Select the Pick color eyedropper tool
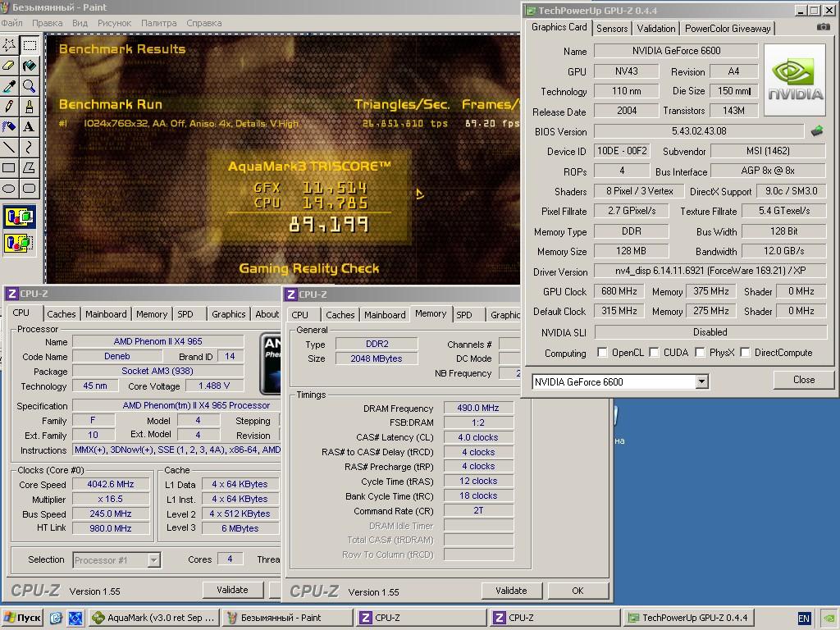The height and width of the screenshot is (630, 840). pos(9,85)
